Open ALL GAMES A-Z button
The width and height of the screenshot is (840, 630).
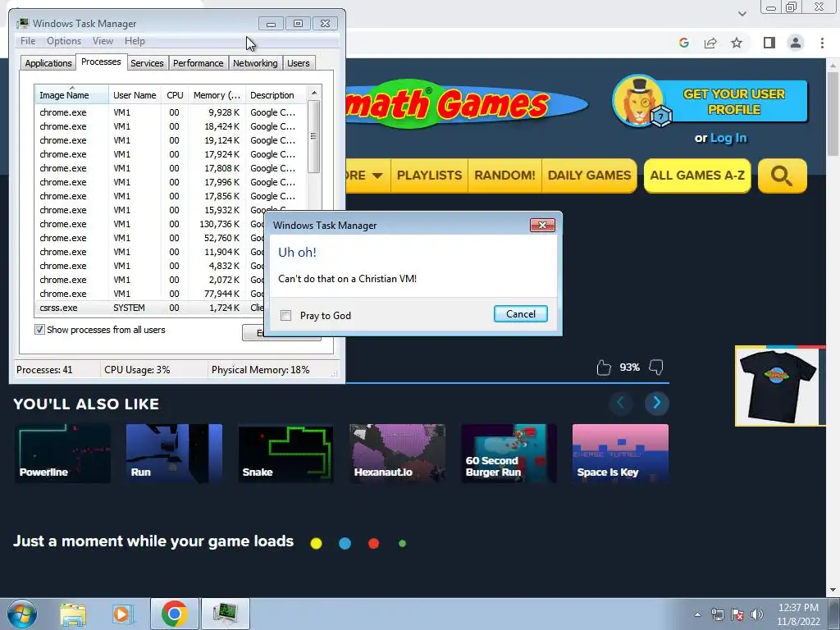click(x=697, y=176)
